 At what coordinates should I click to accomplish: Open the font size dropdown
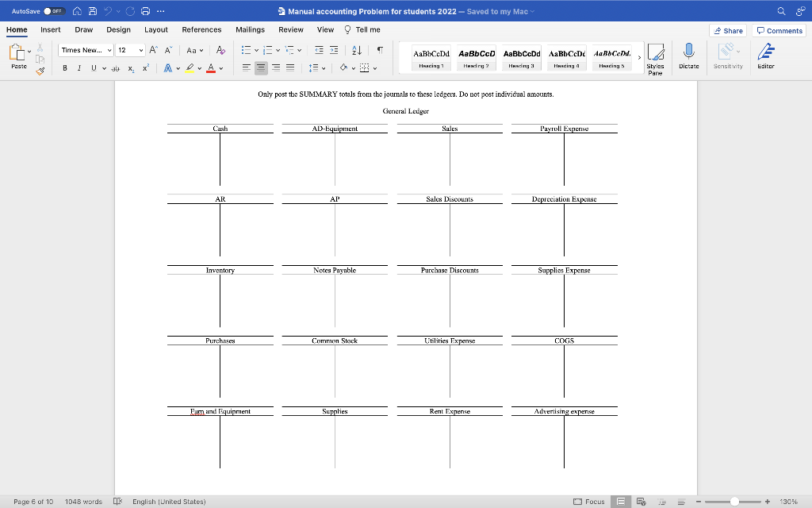(x=141, y=50)
